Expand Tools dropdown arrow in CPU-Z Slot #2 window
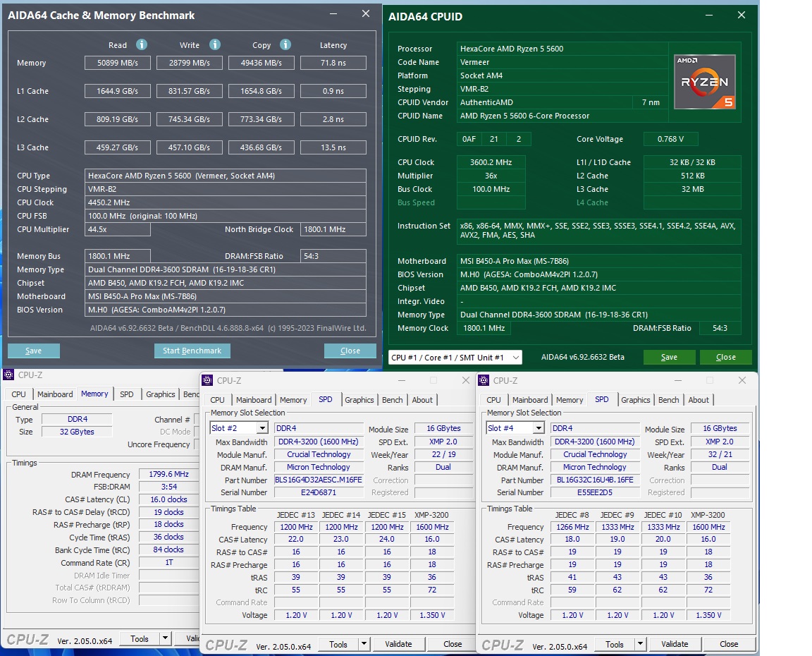Screen dimensions: 812x656 click(364, 644)
